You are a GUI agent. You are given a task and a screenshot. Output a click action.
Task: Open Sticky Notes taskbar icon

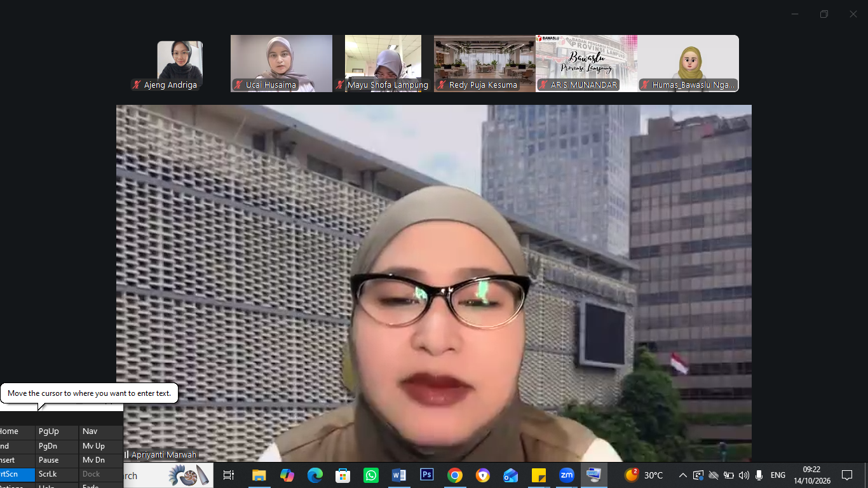click(538, 475)
